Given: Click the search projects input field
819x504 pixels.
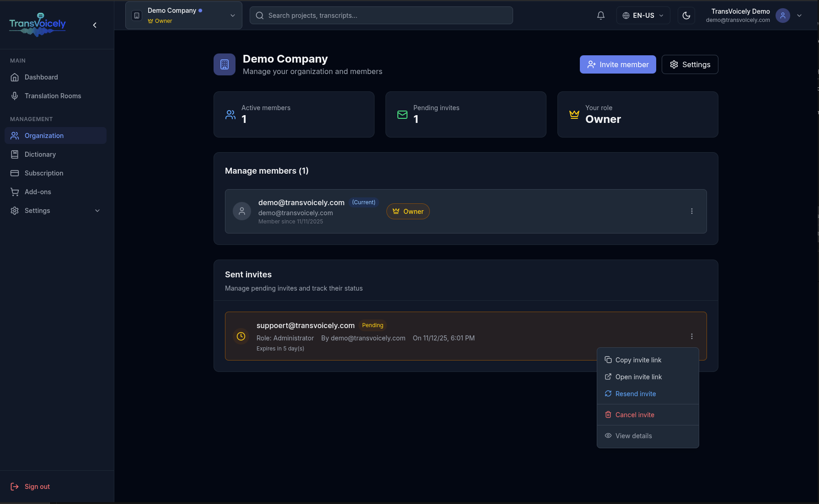Looking at the screenshot, I should 381,15.
